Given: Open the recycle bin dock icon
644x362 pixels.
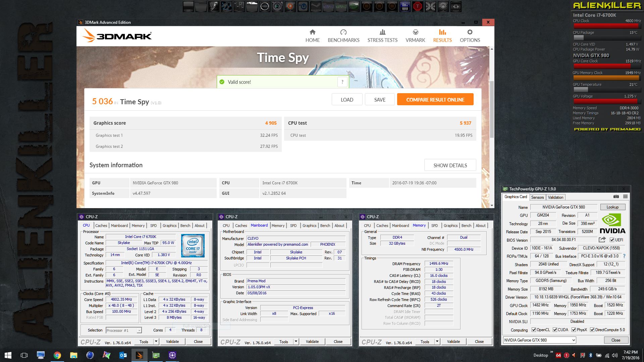Looking at the screenshot, I should (456, 6).
